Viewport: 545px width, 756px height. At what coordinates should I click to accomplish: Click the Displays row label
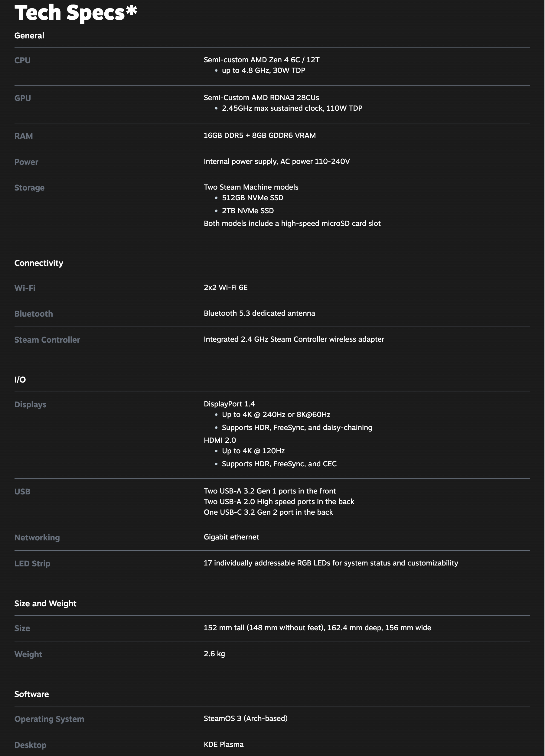click(x=30, y=404)
